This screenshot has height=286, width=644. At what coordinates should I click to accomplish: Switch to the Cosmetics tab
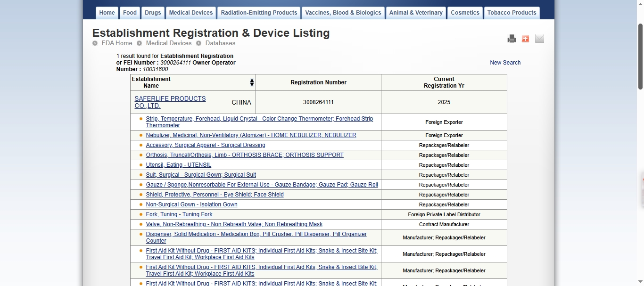[465, 13]
